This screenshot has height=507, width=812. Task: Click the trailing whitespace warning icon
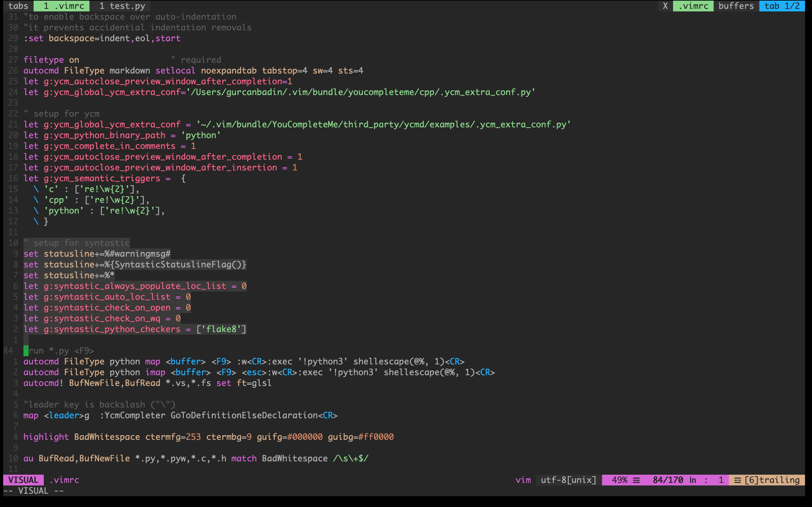pos(737,480)
